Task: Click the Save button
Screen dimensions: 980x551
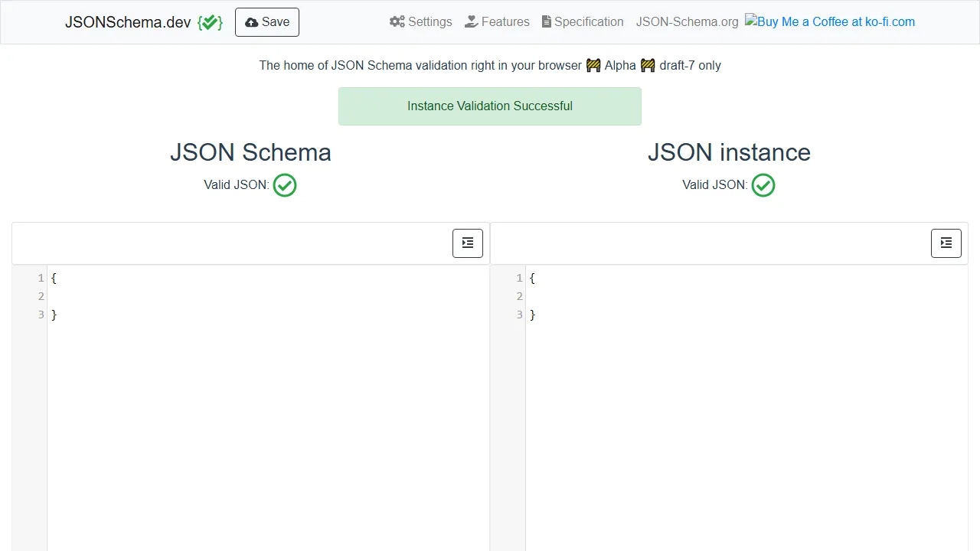Action: [266, 21]
